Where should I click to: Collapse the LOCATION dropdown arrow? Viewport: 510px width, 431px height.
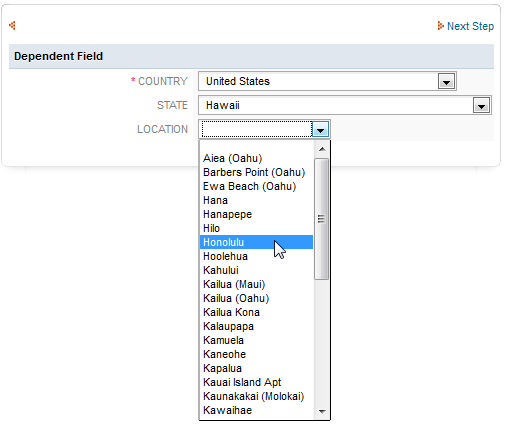coord(320,130)
